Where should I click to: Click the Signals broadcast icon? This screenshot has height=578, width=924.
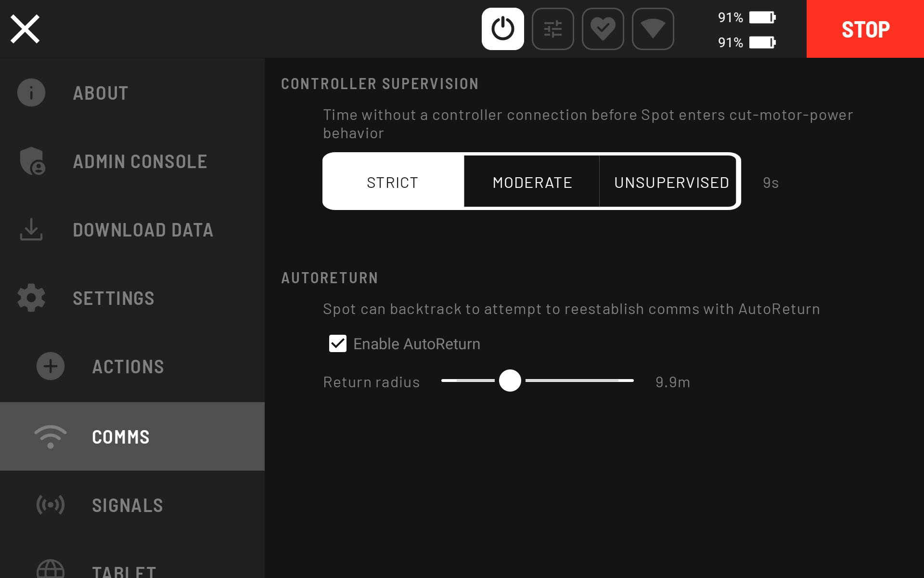pos(51,505)
